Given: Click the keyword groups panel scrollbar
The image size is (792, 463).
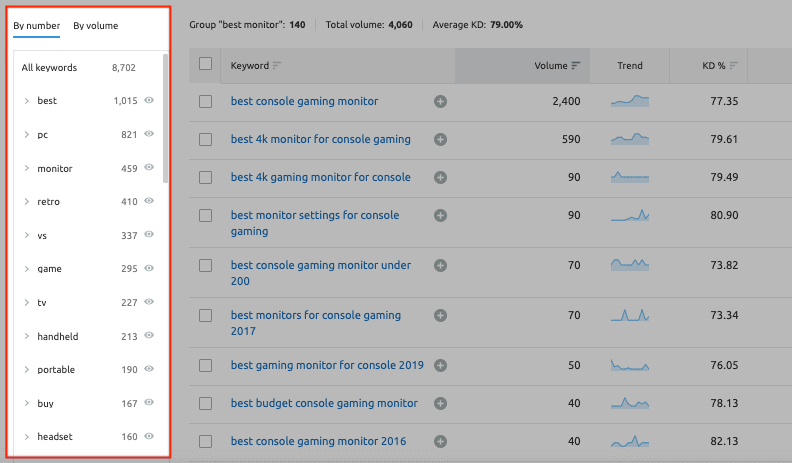Looking at the screenshot, I should 165,120.
